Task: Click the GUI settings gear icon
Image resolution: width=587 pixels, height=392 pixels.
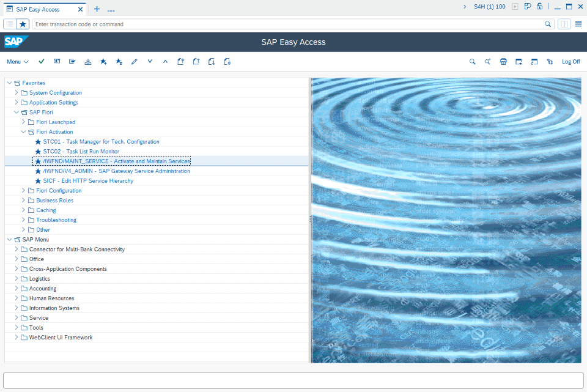Action: (x=549, y=61)
